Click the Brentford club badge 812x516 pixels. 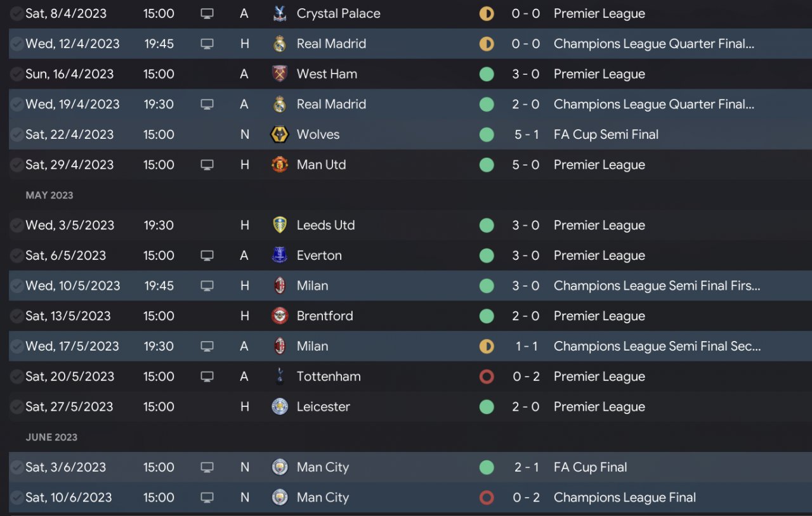coord(280,316)
